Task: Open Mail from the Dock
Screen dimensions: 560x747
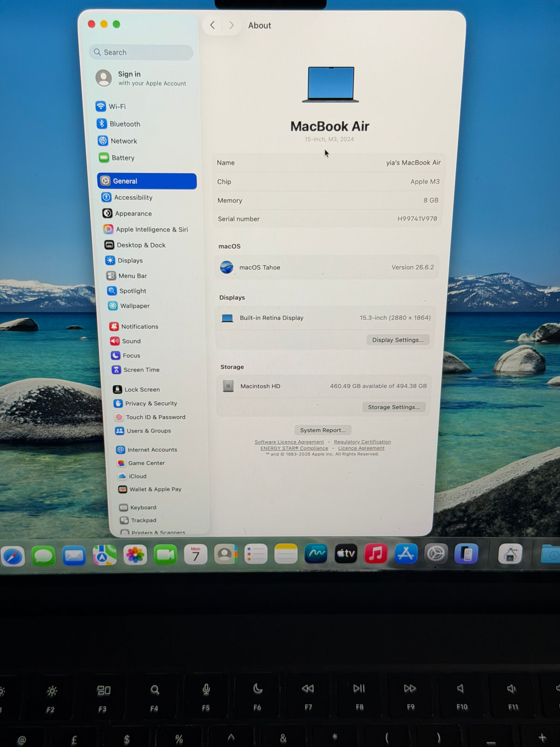Action: tap(74, 556)
